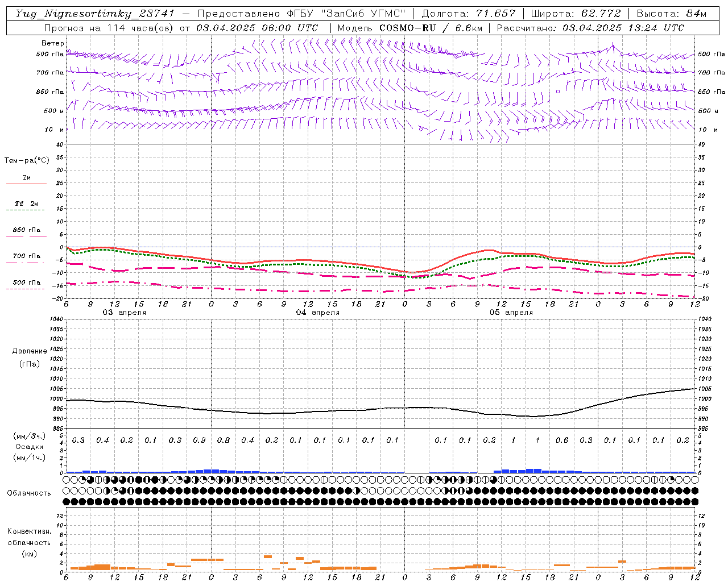Viewport: 728px width, 582px height.
Task: Click the 05 апреля date label
Action: (511, 313)
